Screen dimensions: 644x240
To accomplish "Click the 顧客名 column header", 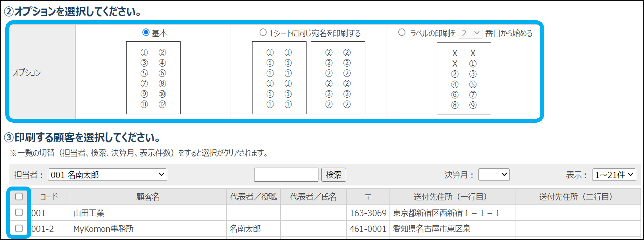I will point(148,197).
